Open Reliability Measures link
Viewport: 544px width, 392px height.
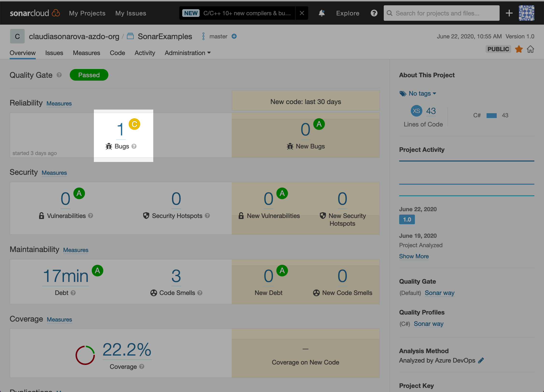point(59,103)
